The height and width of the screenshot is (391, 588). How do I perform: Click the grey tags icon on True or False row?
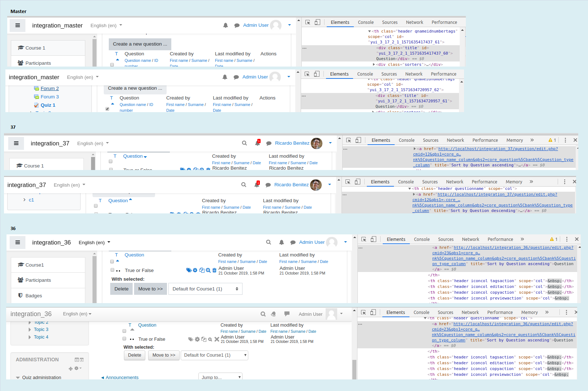(x=191, y=339)
